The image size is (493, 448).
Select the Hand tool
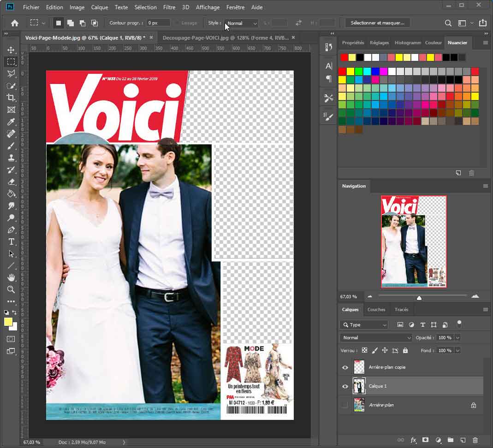click(11, 277)
